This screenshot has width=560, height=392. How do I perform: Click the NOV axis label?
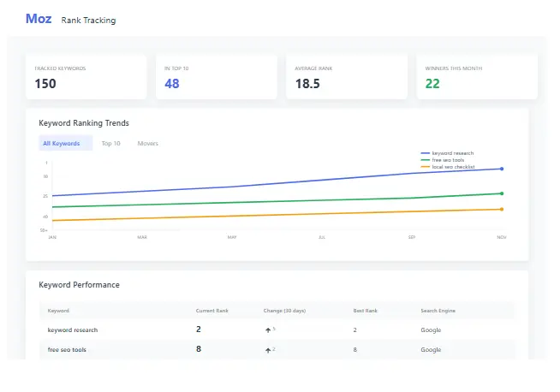pos(502,237)
